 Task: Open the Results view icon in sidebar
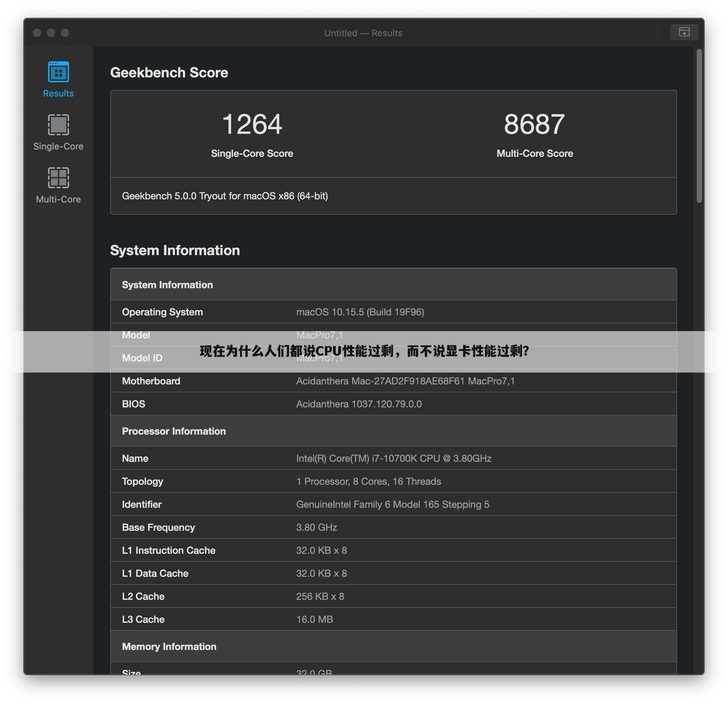[x=58, y=72]
